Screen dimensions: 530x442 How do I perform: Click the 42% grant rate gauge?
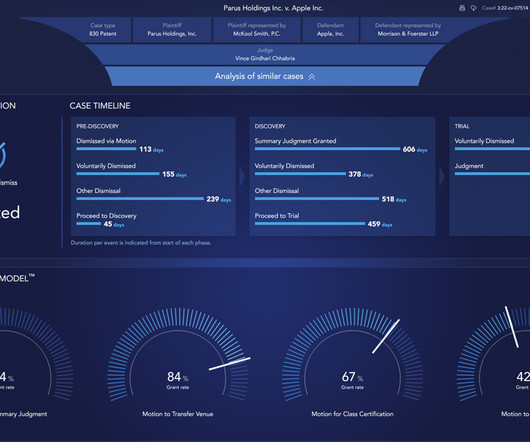[x=494, y=355]
